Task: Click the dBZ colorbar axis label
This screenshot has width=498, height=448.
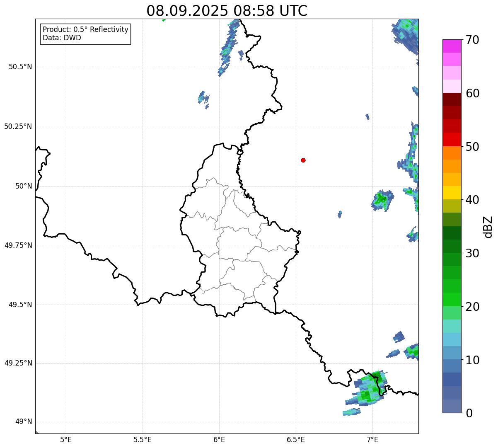Action: (x=488, y=227)
